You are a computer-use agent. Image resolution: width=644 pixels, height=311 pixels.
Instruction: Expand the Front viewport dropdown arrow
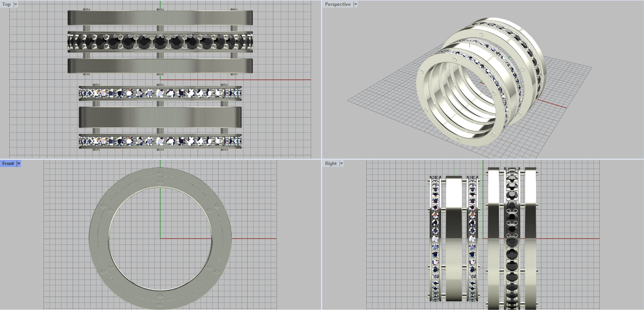(x=19, y=164)
